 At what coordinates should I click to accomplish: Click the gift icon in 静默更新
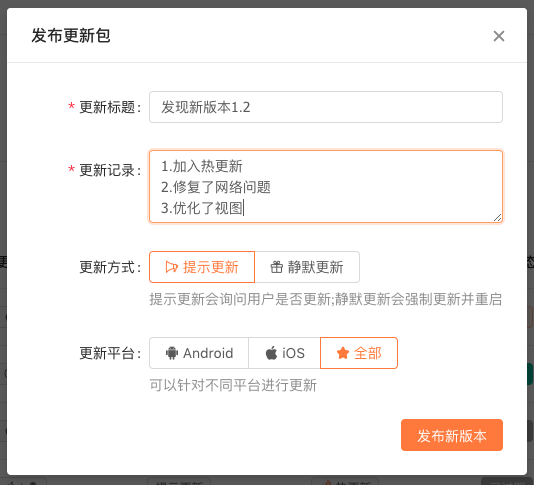point(277,267)
